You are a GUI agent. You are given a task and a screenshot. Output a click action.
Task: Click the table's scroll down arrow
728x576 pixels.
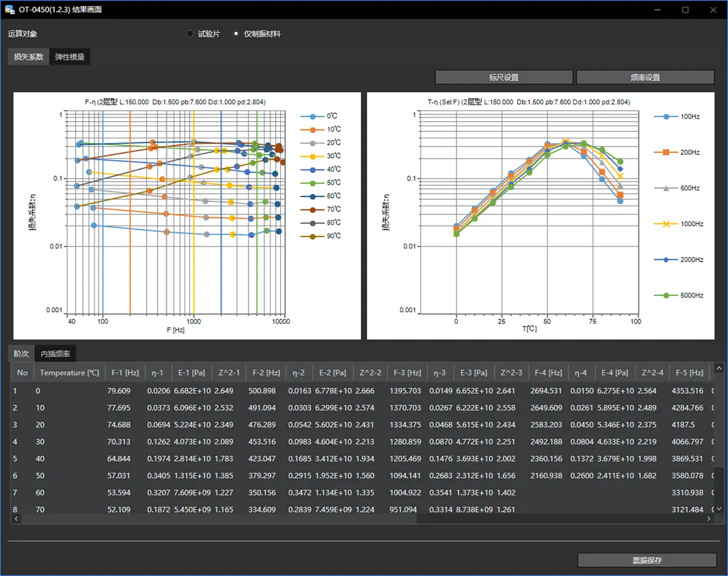[719, 510]
